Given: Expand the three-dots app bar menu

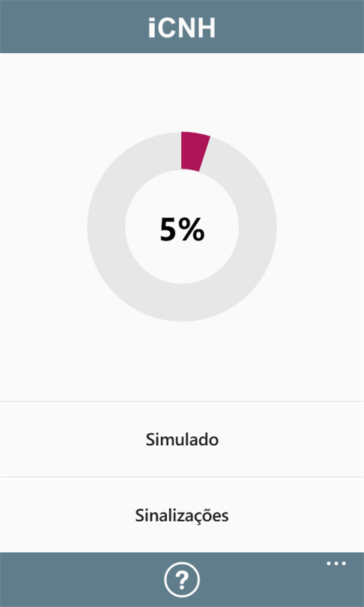Looking at the screenshot, I should click(x=336, y=564).
